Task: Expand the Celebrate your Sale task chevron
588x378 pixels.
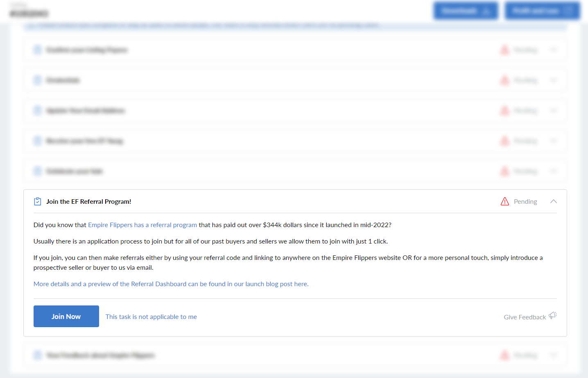Action: point(554,171)
